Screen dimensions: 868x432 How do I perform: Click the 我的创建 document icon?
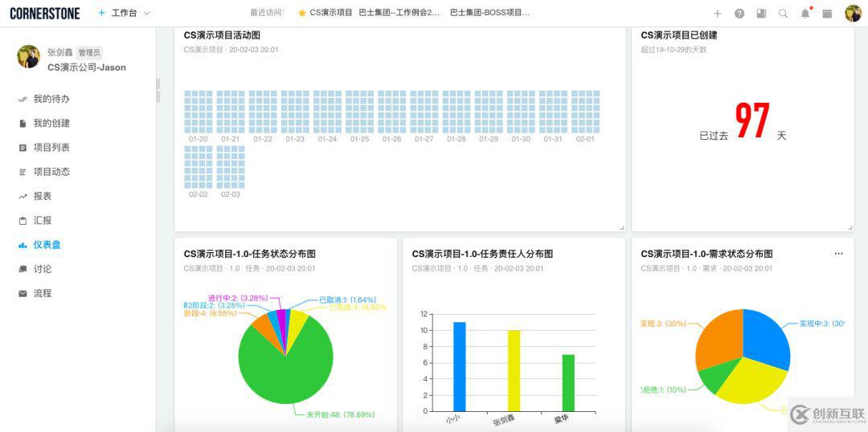point(23,124)
